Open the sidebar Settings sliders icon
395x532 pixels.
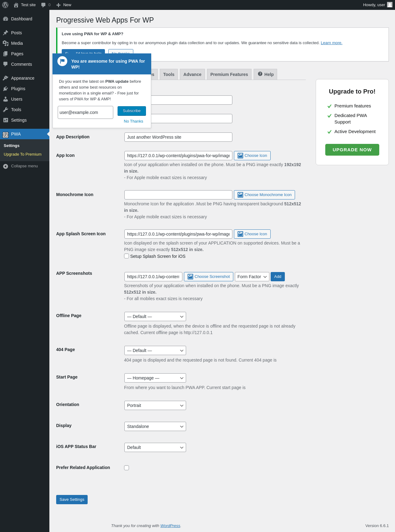[x=6, y=120]
